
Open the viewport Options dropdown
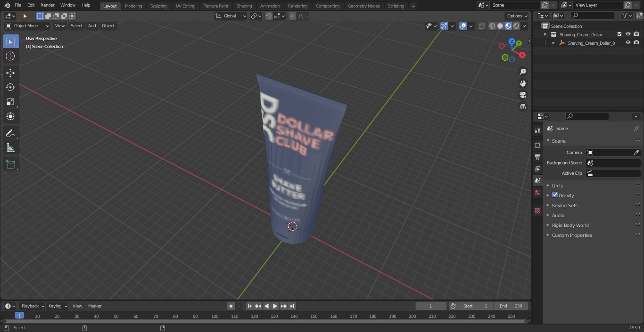(517, 16)
